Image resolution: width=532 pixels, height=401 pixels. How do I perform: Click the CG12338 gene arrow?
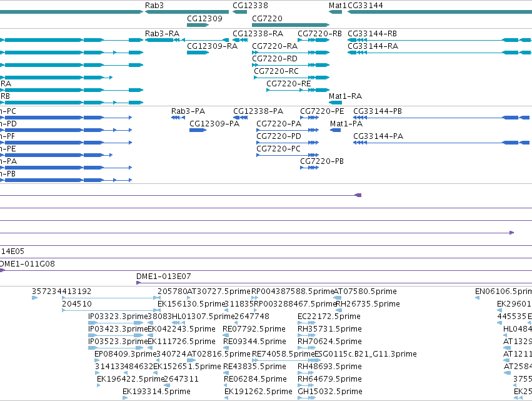239,12
